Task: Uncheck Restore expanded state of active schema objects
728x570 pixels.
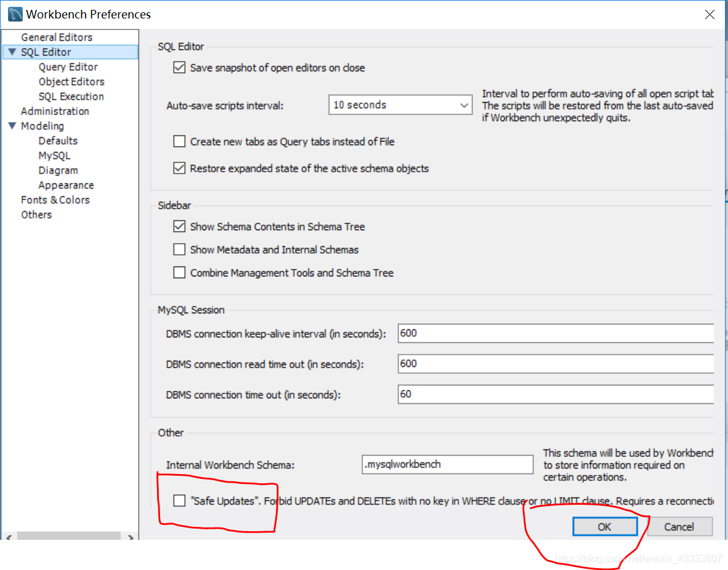Action: 179,168
